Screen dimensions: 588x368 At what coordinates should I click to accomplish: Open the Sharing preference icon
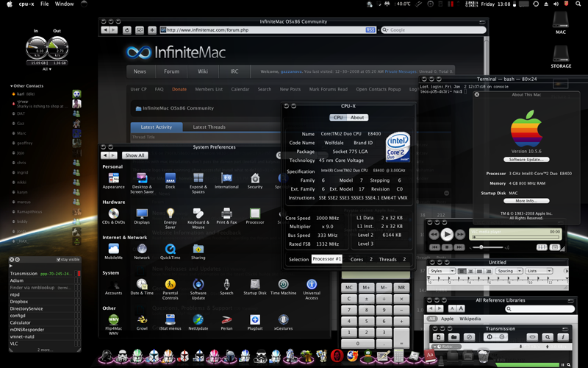[x=198, y=250]
